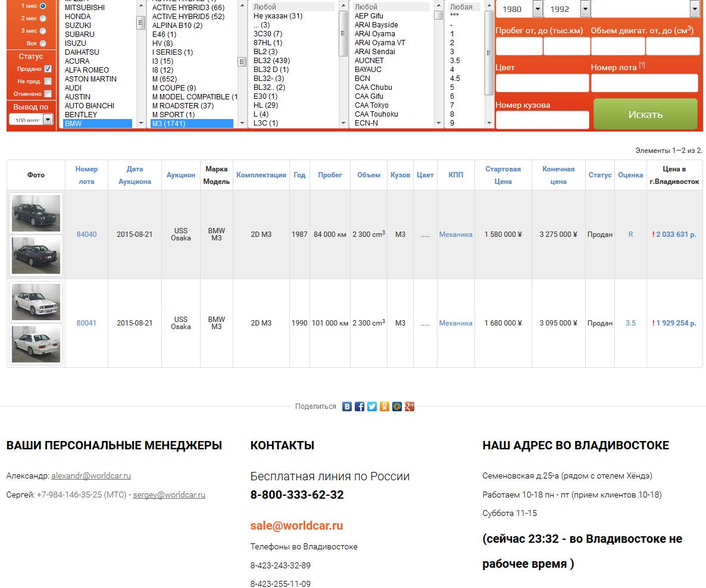Select the 3 мес radio button
The image size is (706, 588).
pyautogui.click(x=43, y=31)
